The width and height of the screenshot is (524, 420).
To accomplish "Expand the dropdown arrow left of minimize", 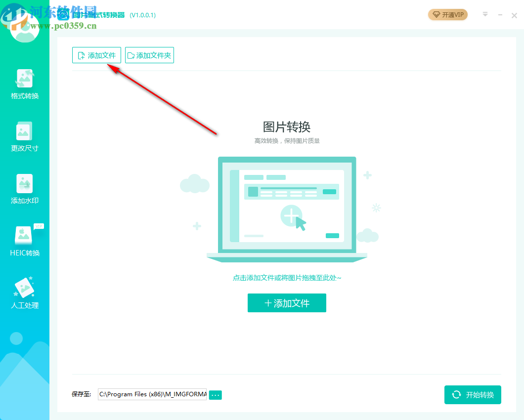I will point(485,15).
